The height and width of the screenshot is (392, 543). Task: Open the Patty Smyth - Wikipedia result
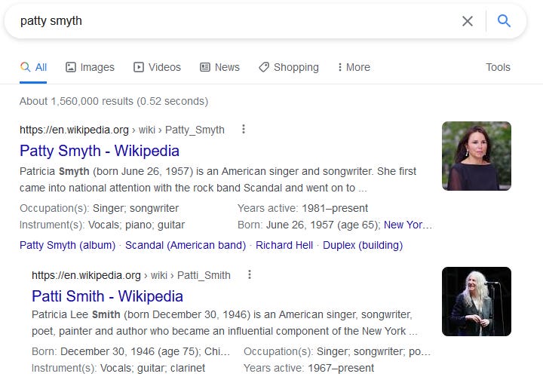click(x=100, y=151)
